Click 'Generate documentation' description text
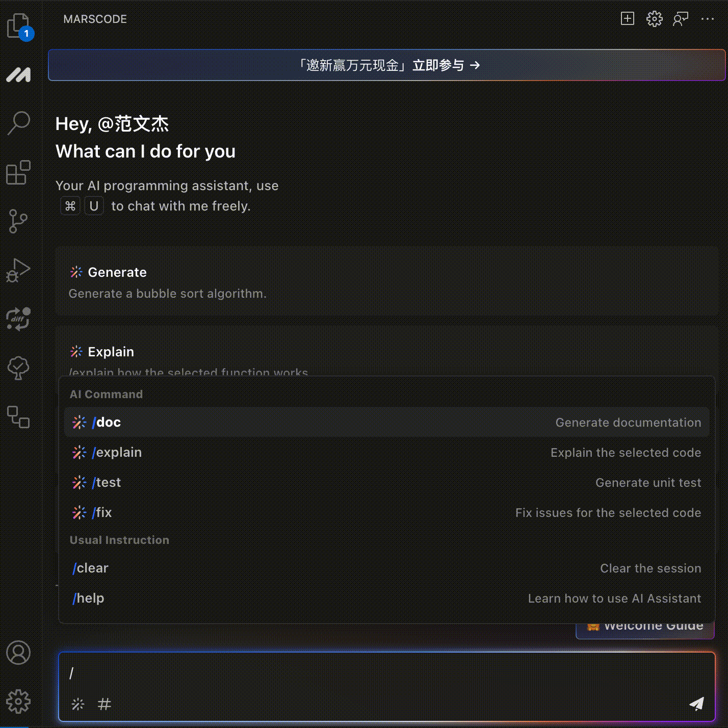The height and width of the screenshot is (728, 728). (x=628, y=423)
